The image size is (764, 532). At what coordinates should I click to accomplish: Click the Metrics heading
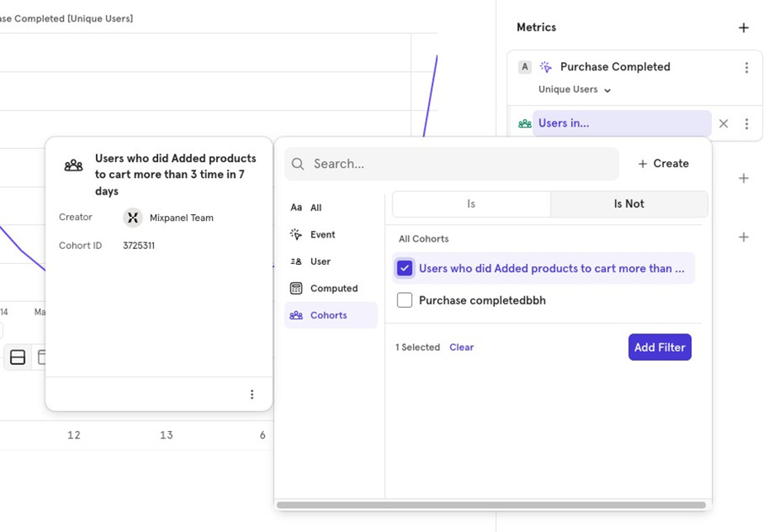(536, 27)
